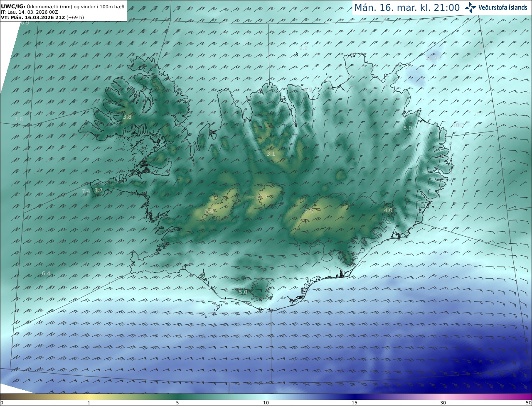
Task: Click the 3.7 value on the map
Action: coord(98,191)
